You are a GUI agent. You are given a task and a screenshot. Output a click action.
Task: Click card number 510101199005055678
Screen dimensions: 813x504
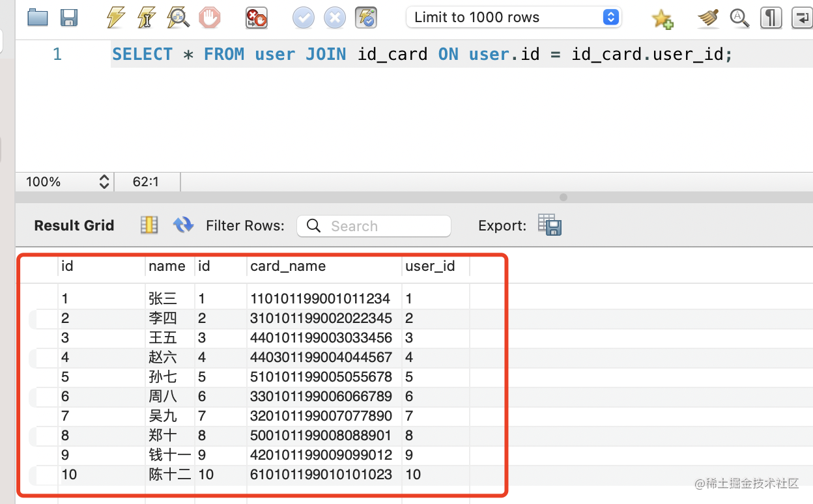(x=321, y=377)
